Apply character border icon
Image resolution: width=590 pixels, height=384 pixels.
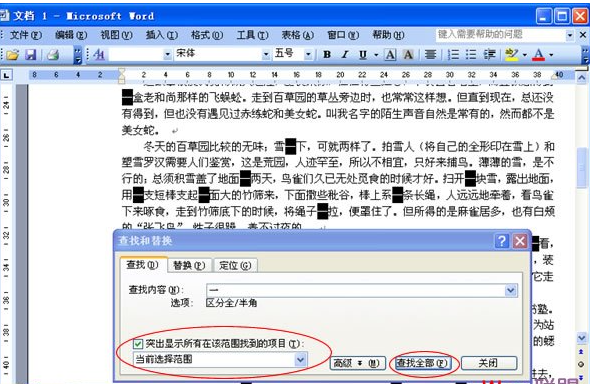390,55
